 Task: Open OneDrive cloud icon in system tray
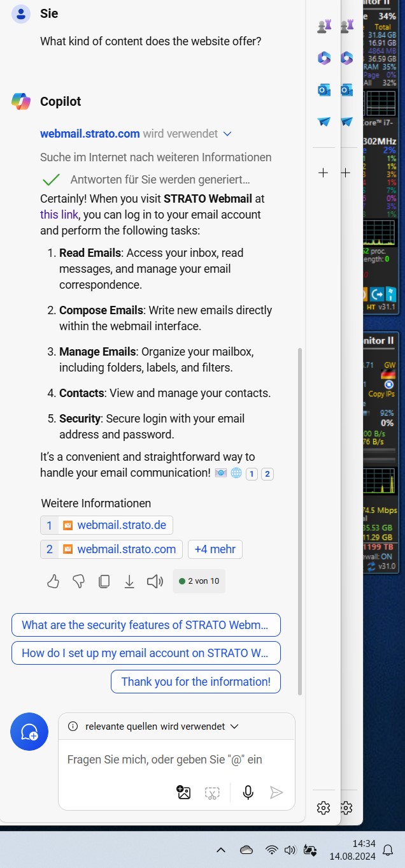tap(246, 850)
